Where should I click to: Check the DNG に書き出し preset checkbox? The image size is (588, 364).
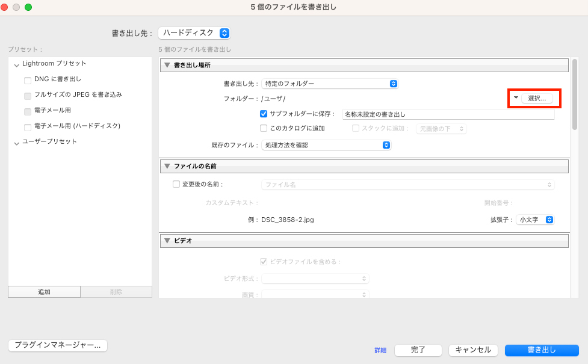(28, 79)
